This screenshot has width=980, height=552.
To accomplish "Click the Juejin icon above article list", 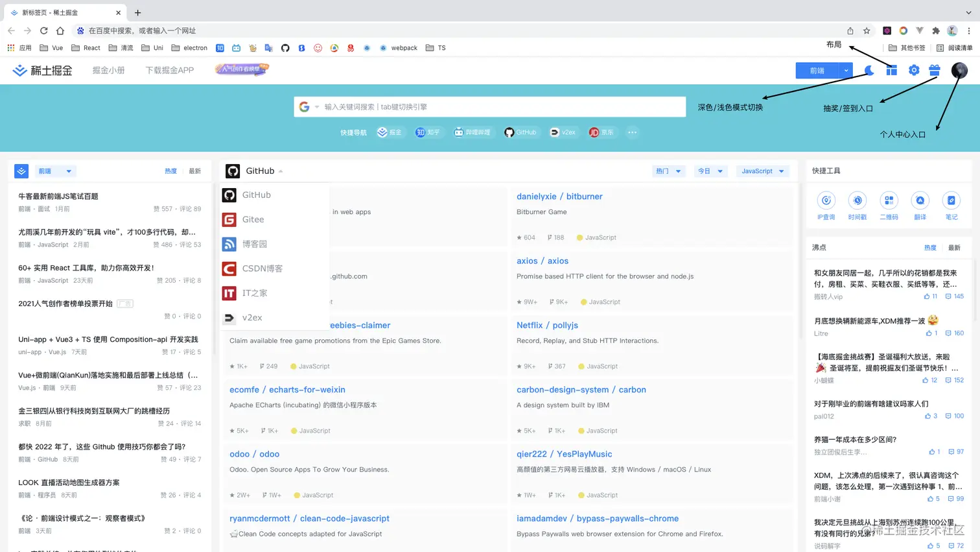I will [21, 171].
